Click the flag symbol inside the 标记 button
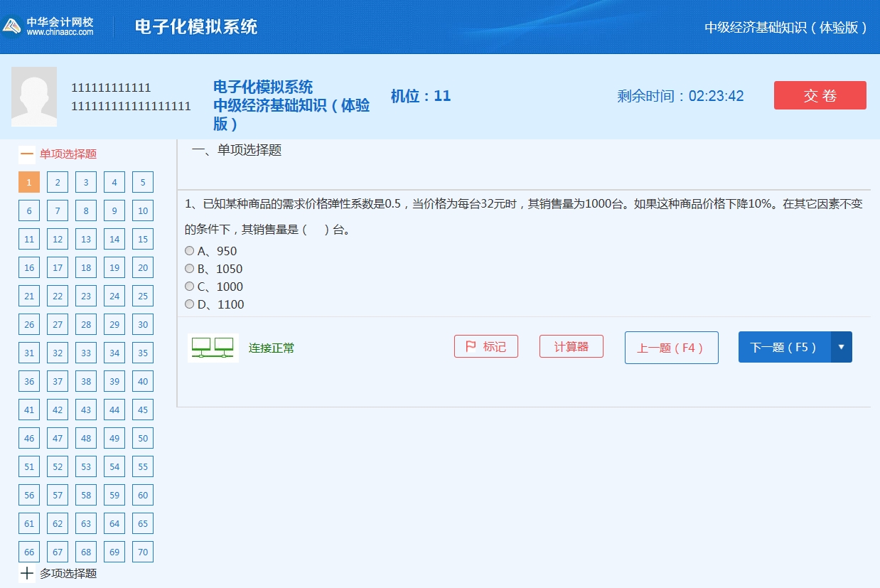The width and height of the screenshot is (880, 588). tap(471, 346)
